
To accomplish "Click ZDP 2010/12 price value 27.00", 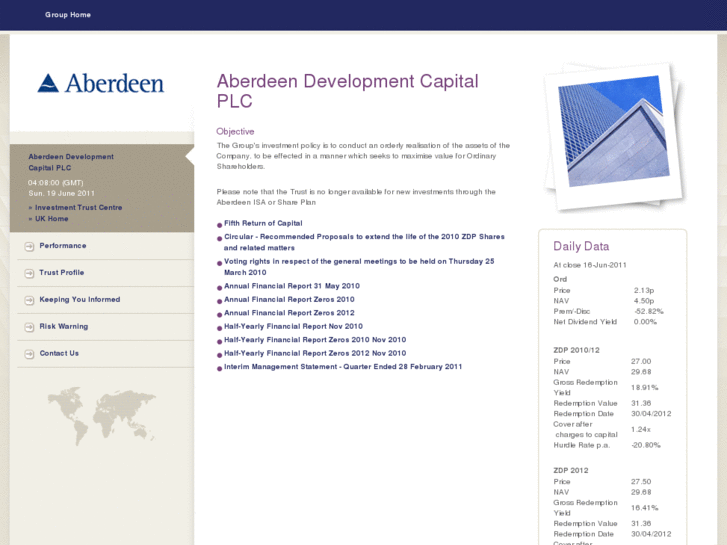I will click(x=641, y=361).
